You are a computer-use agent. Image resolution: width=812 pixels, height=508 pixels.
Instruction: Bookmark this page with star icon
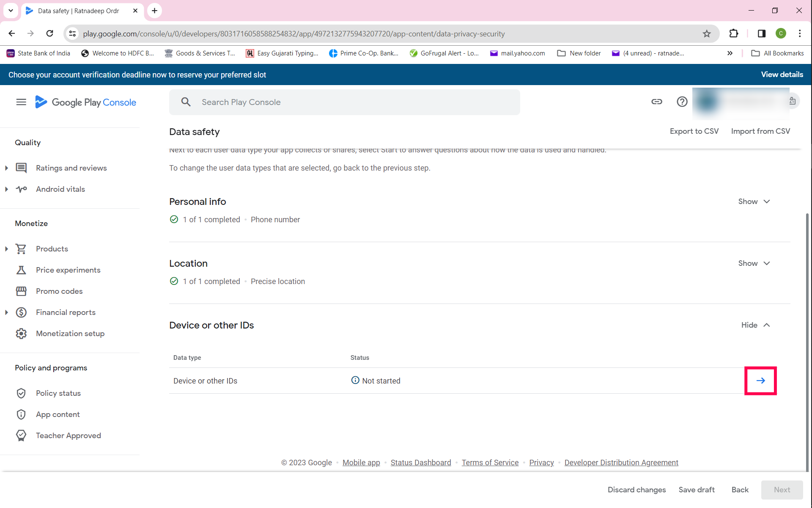point(707,34)
